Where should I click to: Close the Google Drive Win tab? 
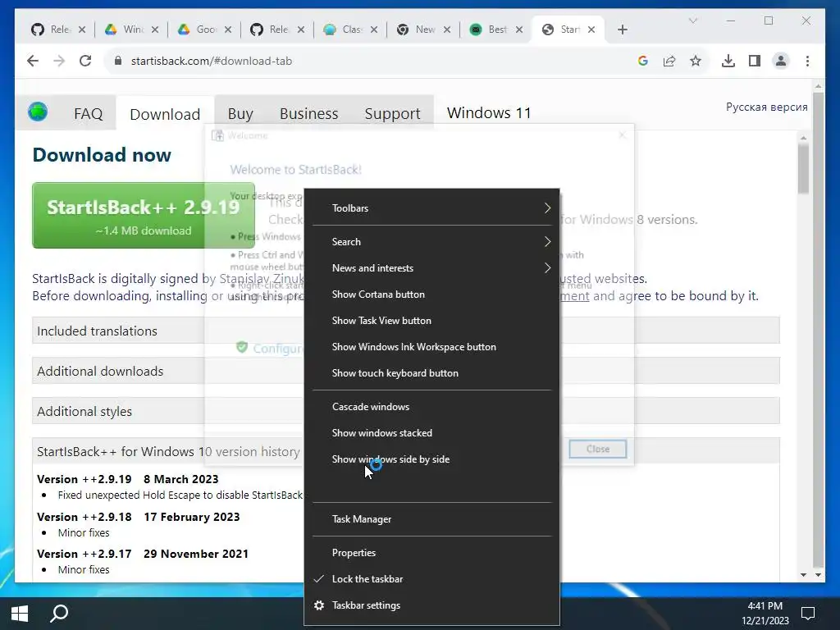[x=155, y=30]
